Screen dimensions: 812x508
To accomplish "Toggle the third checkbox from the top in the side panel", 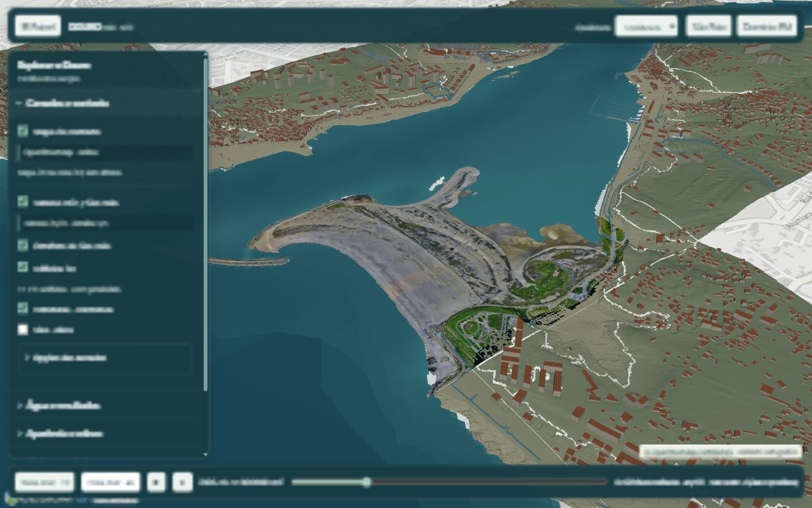I will point(23,245).
